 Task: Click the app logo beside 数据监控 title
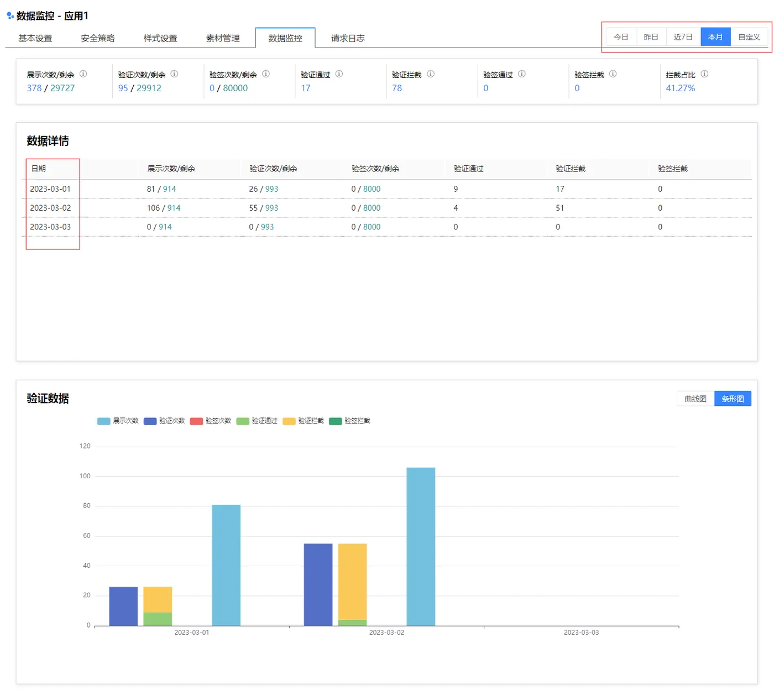click(x=10, y=15)
